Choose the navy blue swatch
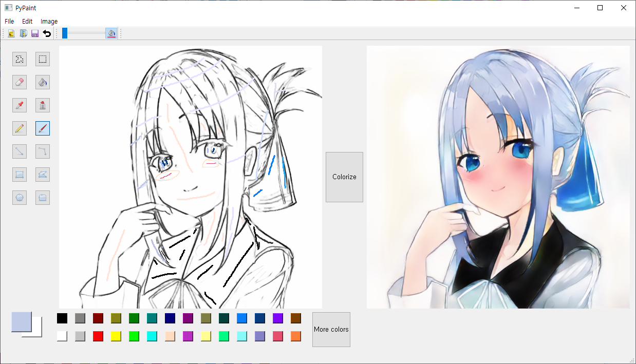The width and height of the screenshot is (636, 364). (170, 318)
